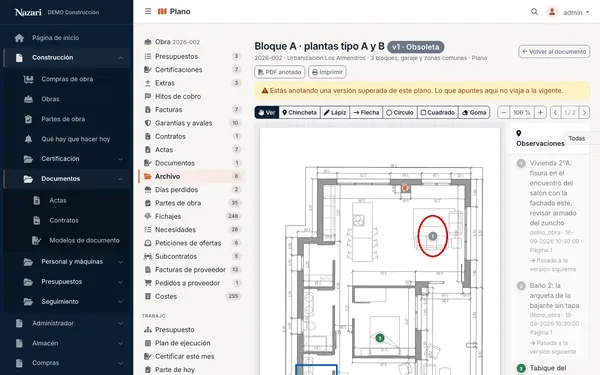600x375 pixels.
Task: Open Documentos in obra menu
Action: (x=191, y=163)
